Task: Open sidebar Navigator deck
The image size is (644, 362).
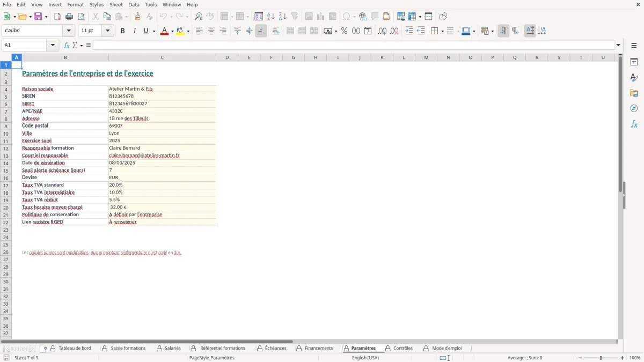Action: click(634, 108)
